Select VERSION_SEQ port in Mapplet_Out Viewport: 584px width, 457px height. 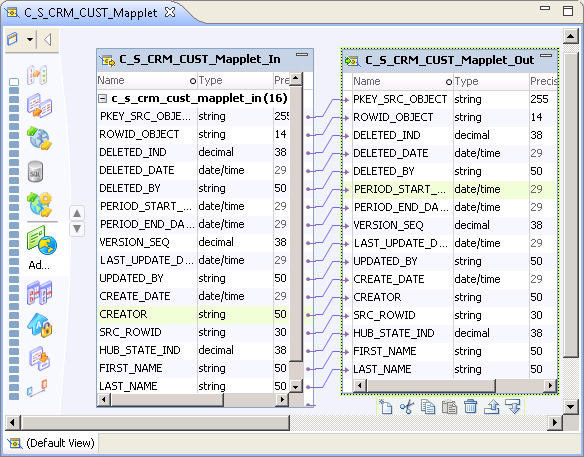pos(450,225)
